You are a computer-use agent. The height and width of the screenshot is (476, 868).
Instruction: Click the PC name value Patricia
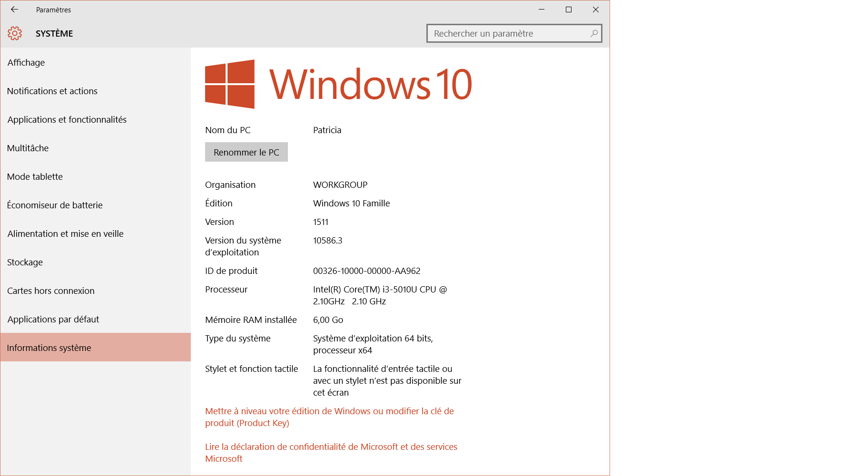coord(327,130)
